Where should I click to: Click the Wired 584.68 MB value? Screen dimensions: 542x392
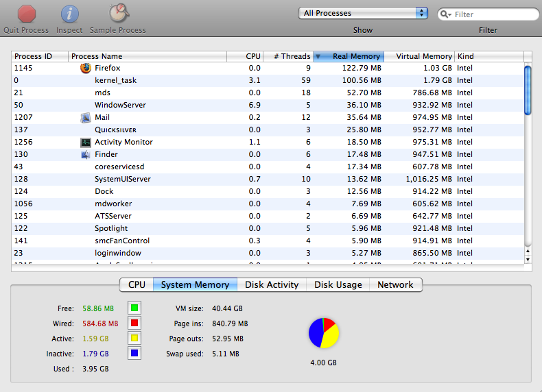pos(100,323)
